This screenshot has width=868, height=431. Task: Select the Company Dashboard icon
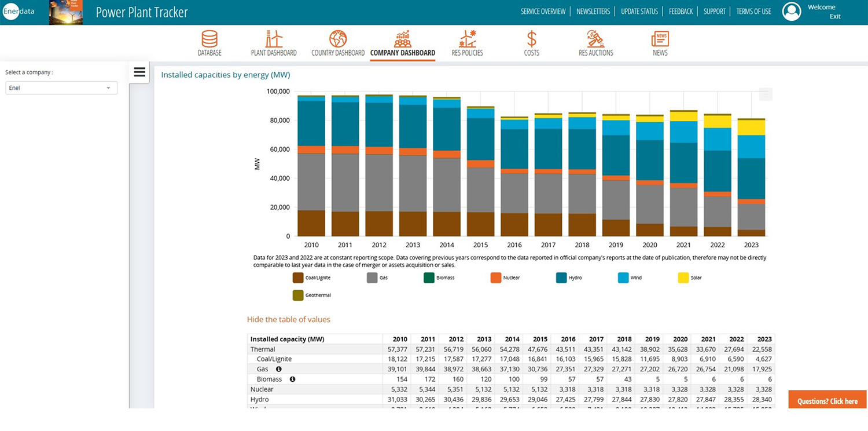coord(403,39)
